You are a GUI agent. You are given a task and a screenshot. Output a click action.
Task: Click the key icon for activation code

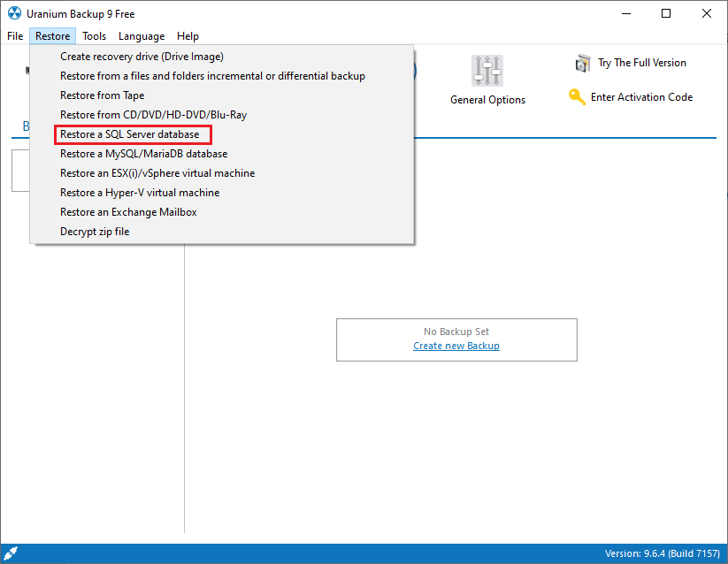577,97
